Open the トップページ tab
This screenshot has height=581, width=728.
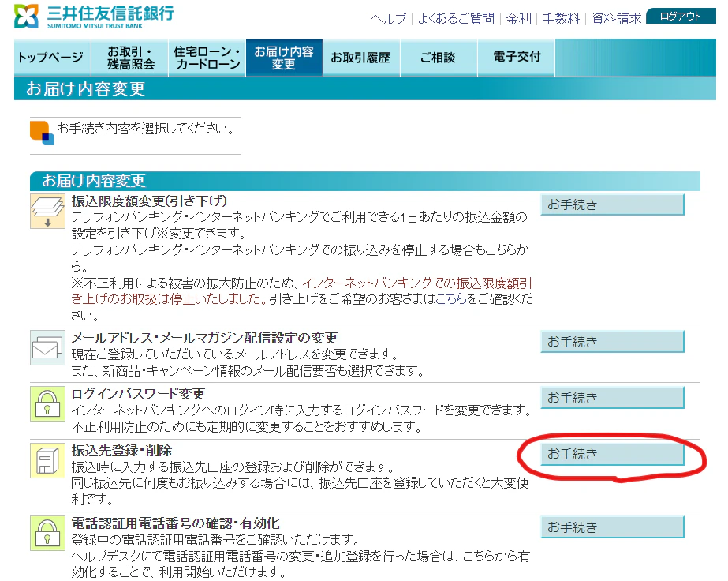pyautogui.click(x=52, y=58)
